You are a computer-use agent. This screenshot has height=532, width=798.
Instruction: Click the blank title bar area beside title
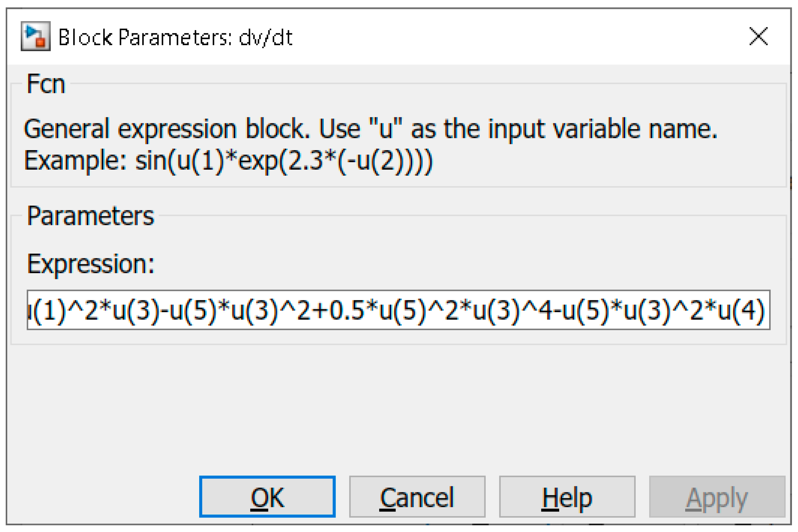point(509,36)
